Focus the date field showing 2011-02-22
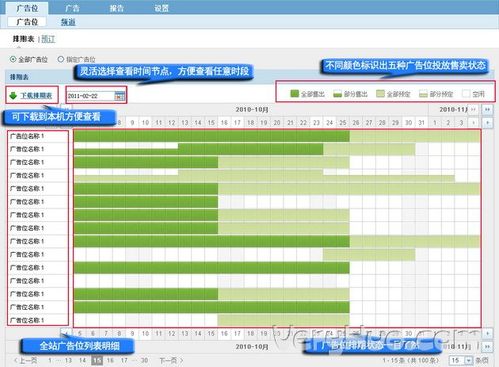The width and height of the screenshot is (499, 367). (x=90, y=96)
